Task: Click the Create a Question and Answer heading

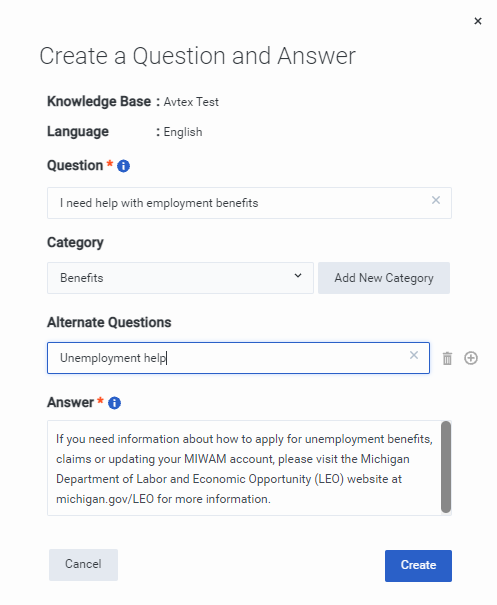Action: [x=198, y=56]
